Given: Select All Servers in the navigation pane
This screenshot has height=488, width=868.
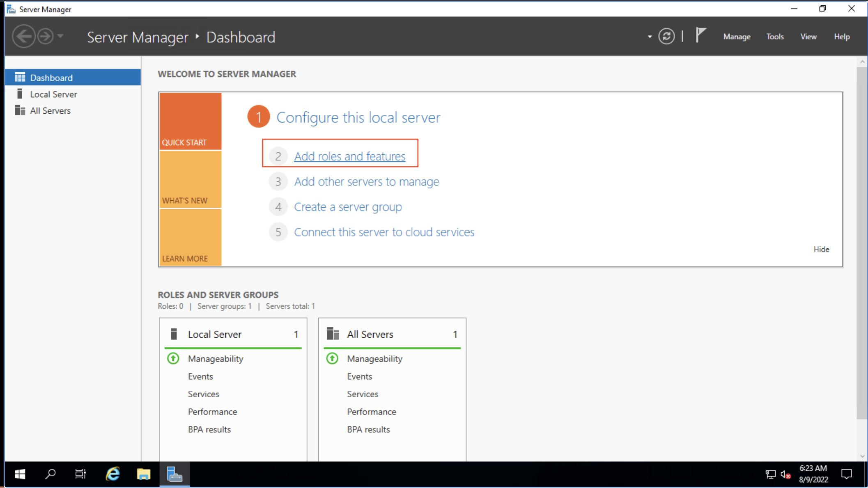Looking at the screenshot, I should (x=73, y=111).
